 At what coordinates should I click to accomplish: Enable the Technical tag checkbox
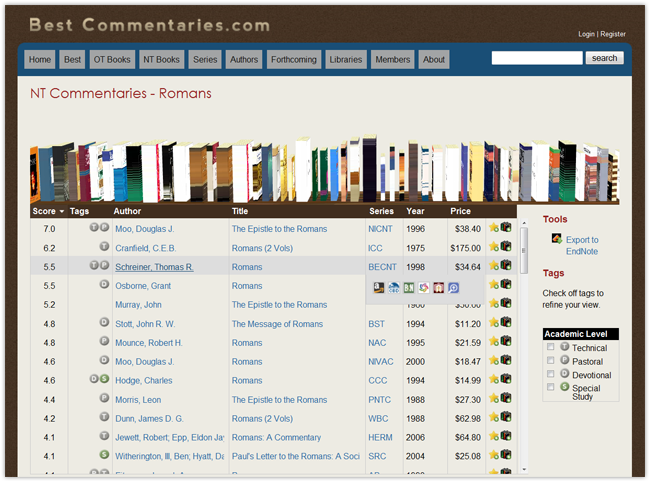pos(551,347)
